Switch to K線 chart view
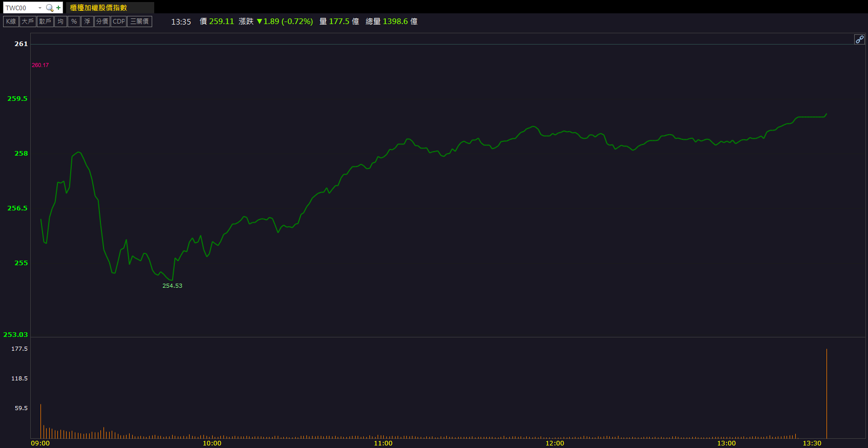Image resolution: width=868 pixels, height=448 pixels. coord(11,22)
